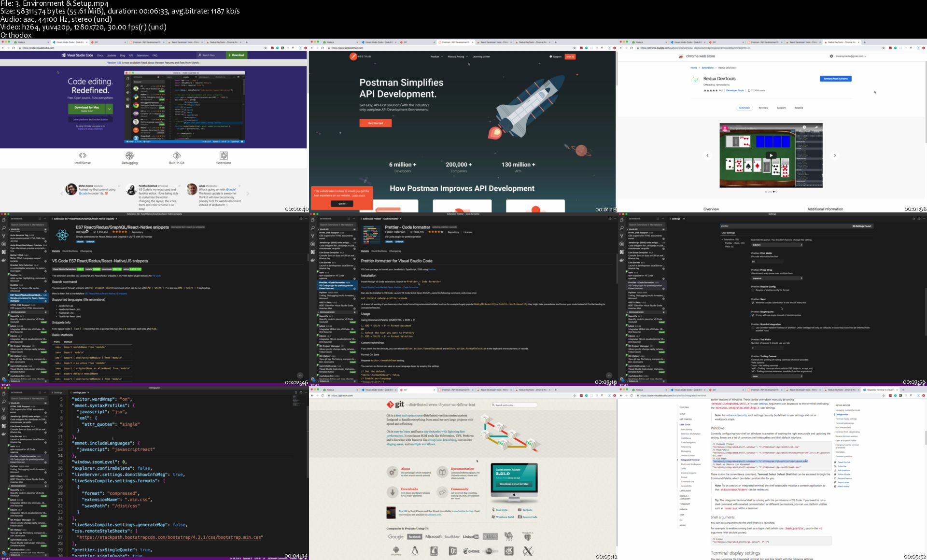
Task: Click Get Started on the Postman page
Action: click(x=376, y=123)
